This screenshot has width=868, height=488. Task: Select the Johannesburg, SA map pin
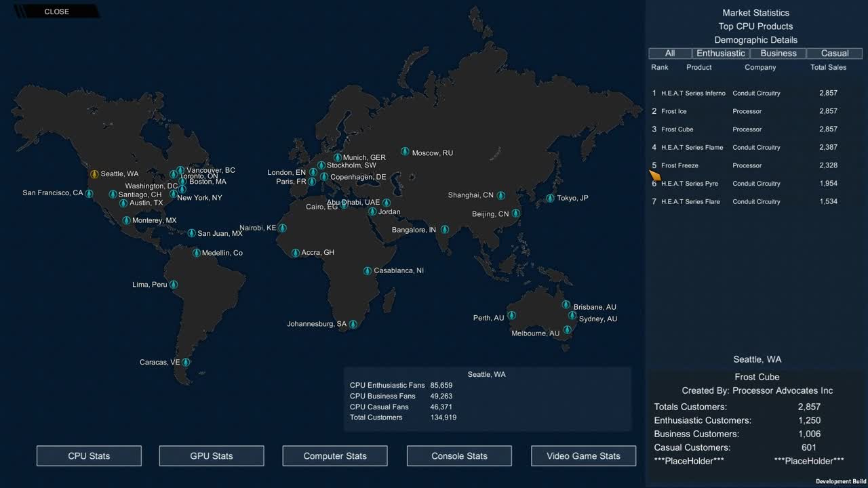tap(353, 325)
